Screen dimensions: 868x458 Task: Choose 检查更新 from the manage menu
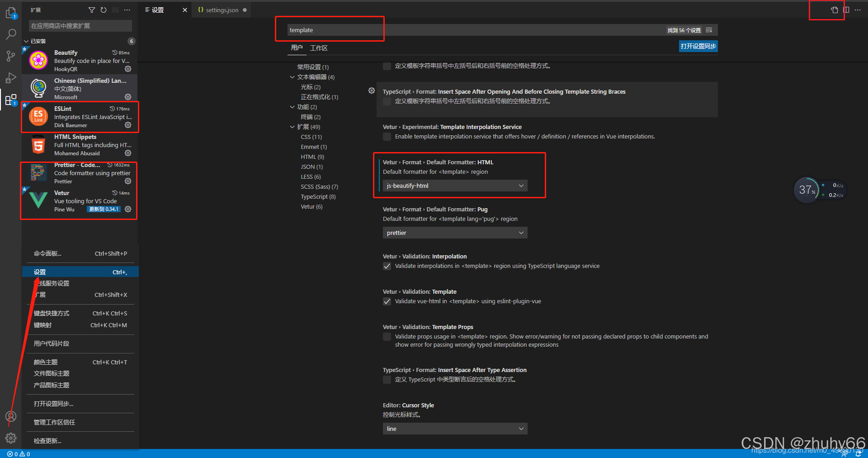(80, 441)
